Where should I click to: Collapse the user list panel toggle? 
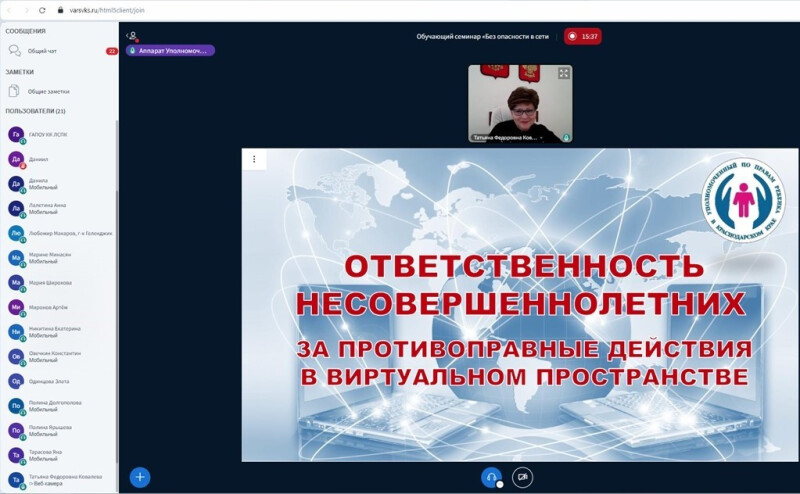(131, 36)
